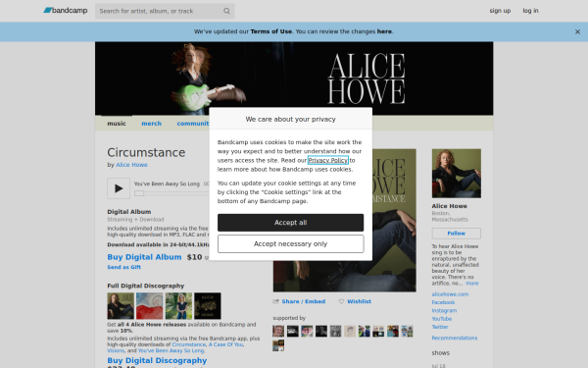Open the alicehowe.com link
This screenshot has height=368, width=588.
click(450, 294)
